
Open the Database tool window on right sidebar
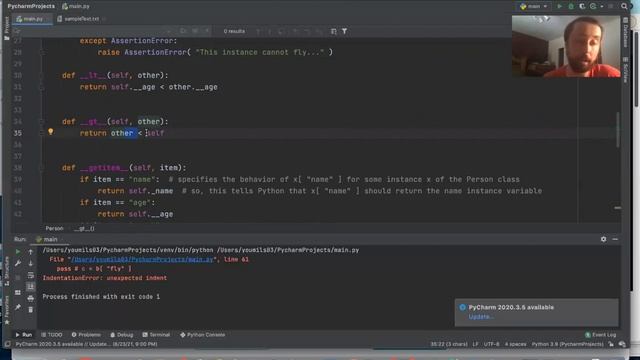[x=625, y=33]
